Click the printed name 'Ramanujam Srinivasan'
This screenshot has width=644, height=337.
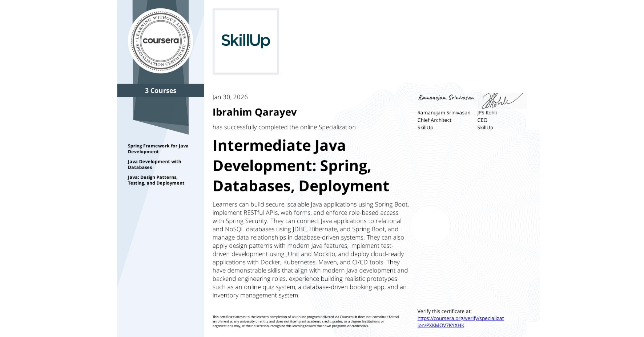444,113
